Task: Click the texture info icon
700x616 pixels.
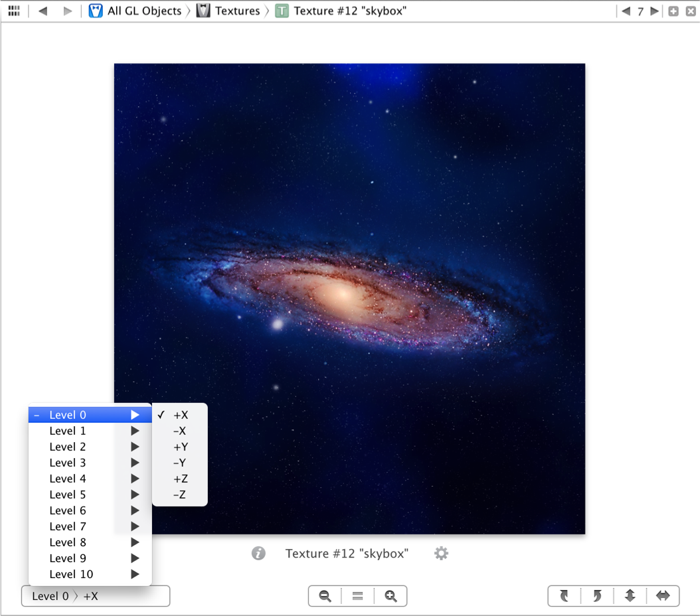Action: (x=258, y=554)
